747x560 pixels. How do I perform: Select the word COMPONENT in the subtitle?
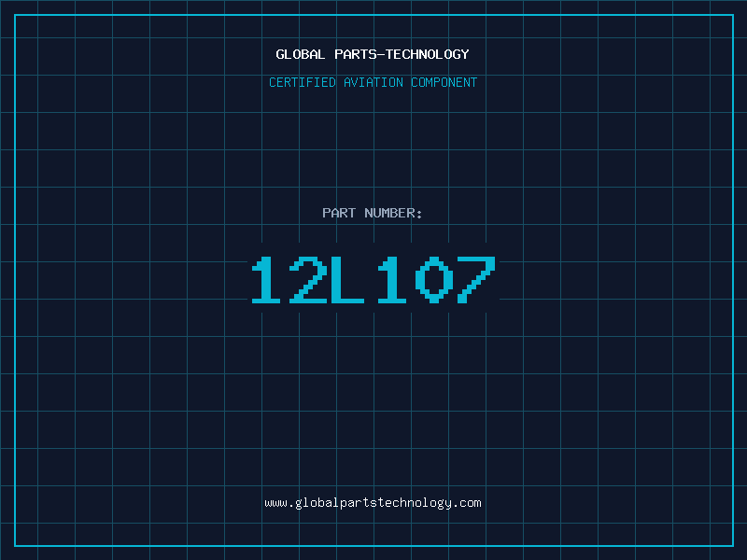(x=444, y=82)
